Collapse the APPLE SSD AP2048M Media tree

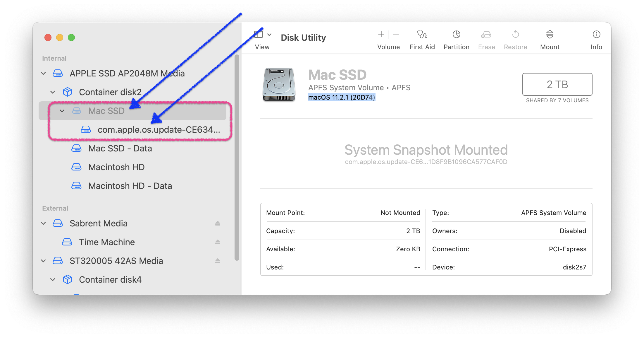point(44,74)
